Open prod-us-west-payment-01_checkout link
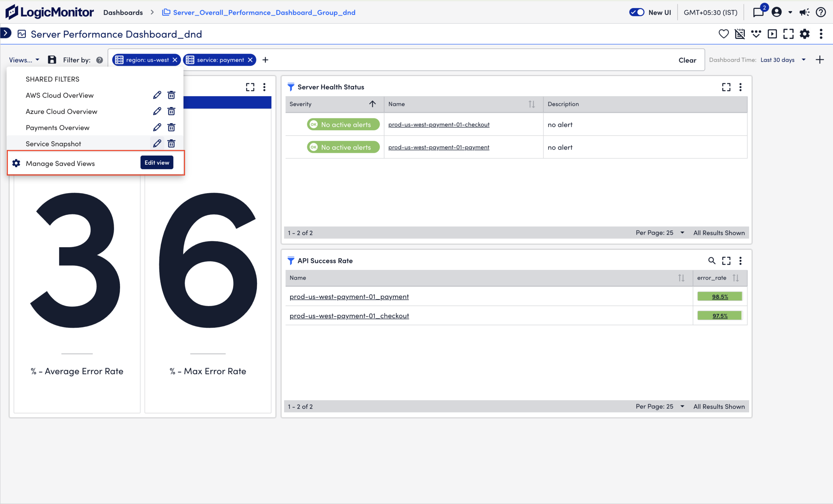 point(349,316)
